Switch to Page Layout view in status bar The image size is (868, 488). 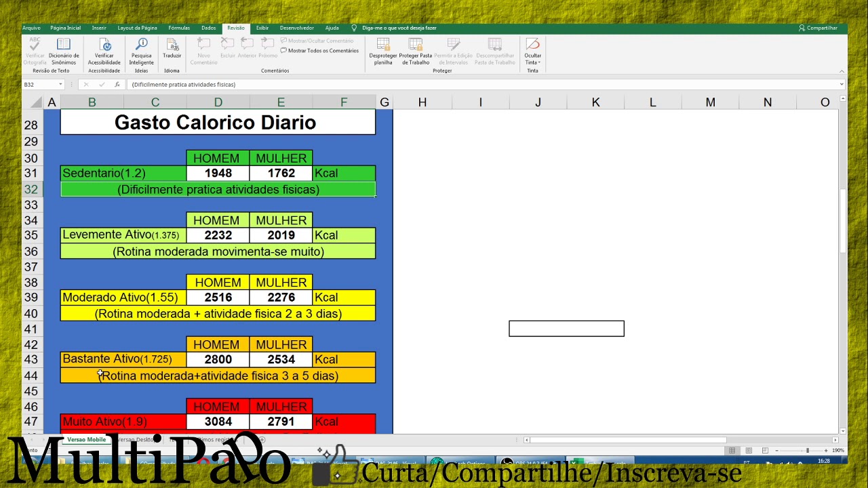pyautogui.click(x=749, y=451)
